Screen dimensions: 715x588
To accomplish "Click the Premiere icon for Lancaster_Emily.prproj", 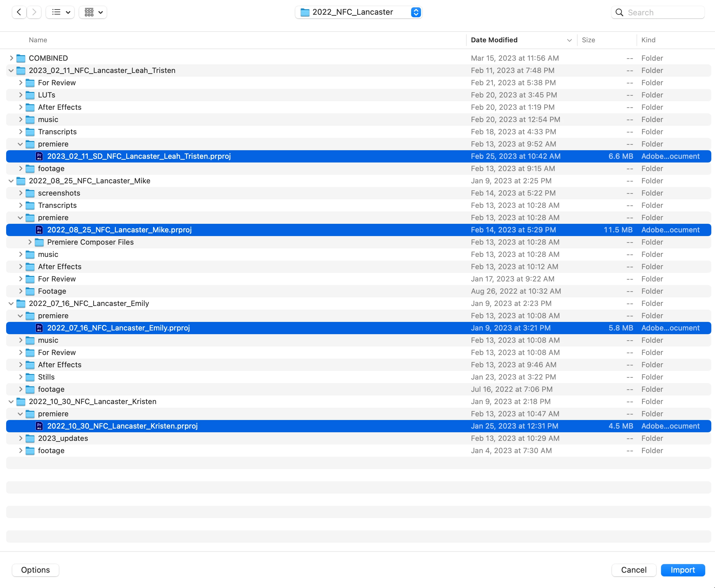I will pyautogui.click(x=39, y=328).
